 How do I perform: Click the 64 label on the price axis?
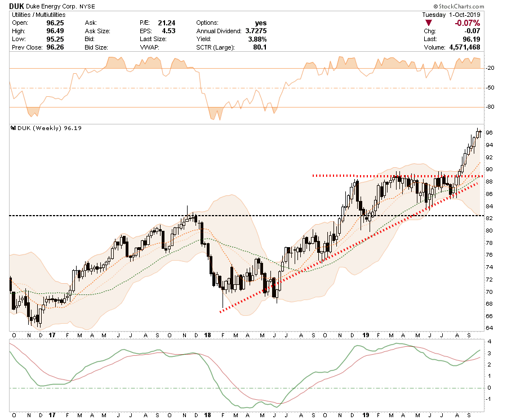[x=490, y=328]
